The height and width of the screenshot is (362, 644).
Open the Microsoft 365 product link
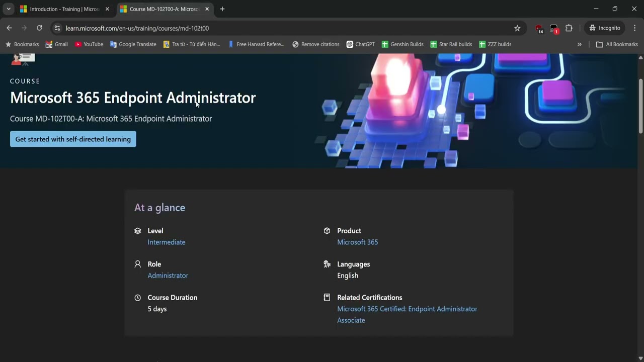pos(358,242)
